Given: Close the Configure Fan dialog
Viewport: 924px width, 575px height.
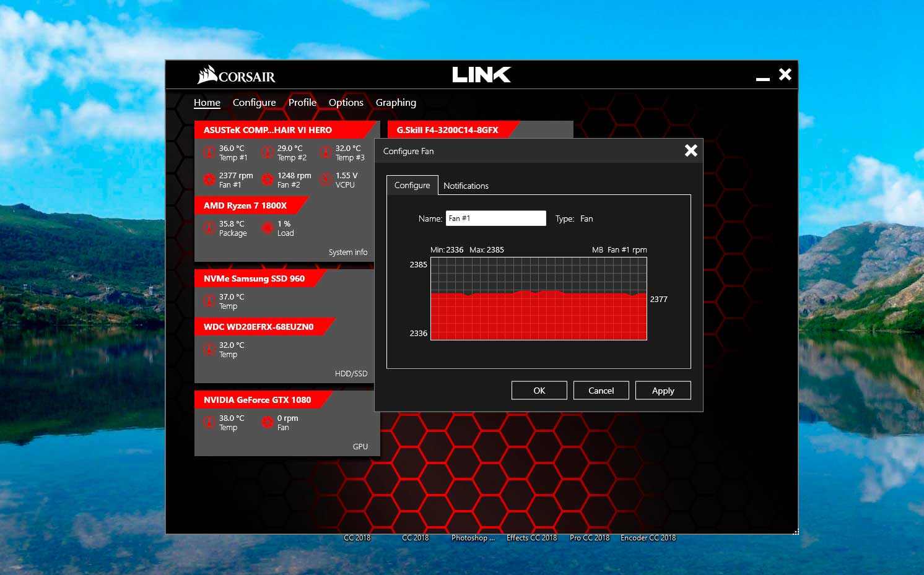Looking at the screenshot, I should 691,150.
